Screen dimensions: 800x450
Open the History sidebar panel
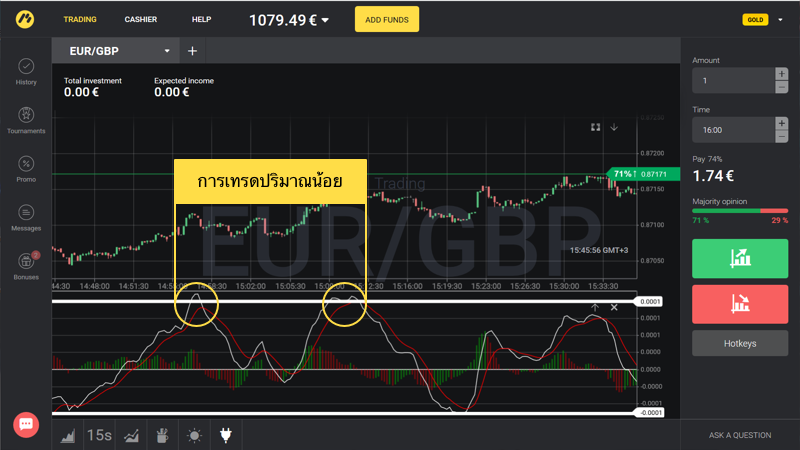pyautogui.click(x=26, y=71)
